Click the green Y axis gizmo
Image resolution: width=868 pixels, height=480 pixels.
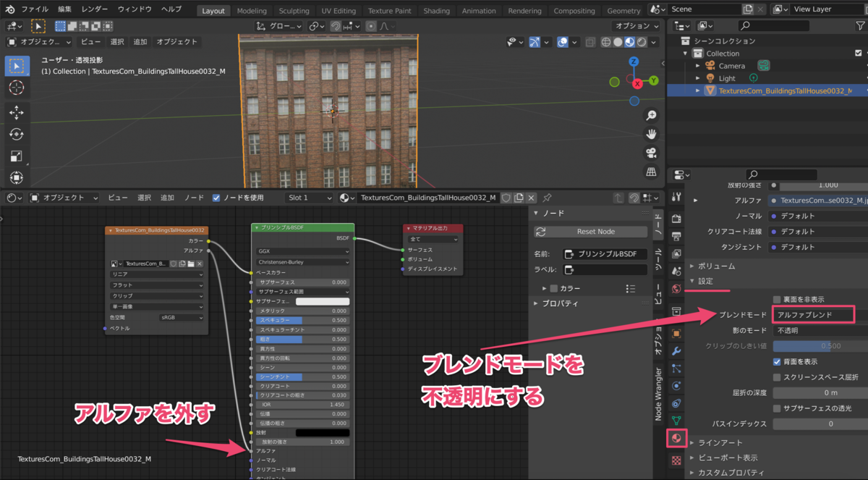653,80
